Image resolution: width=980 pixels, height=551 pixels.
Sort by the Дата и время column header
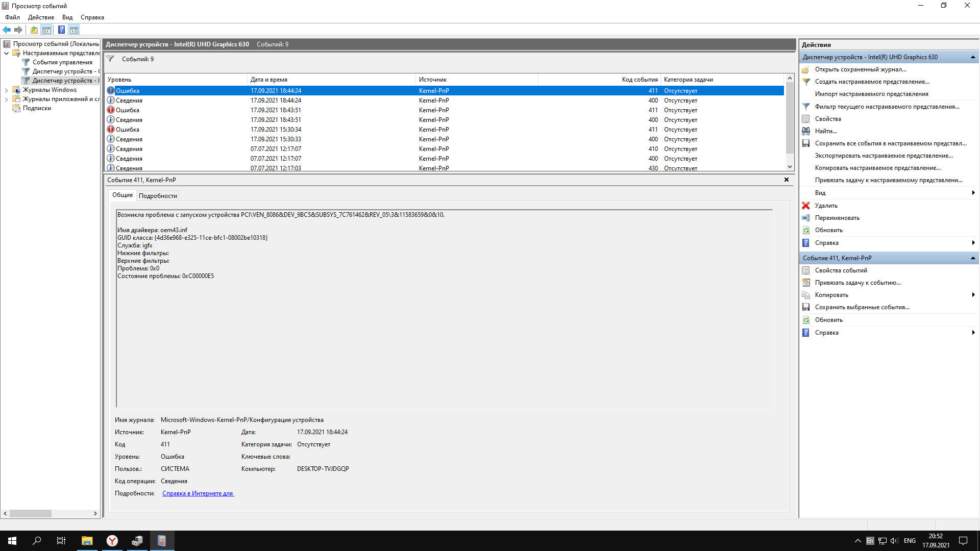coord(331,80)
